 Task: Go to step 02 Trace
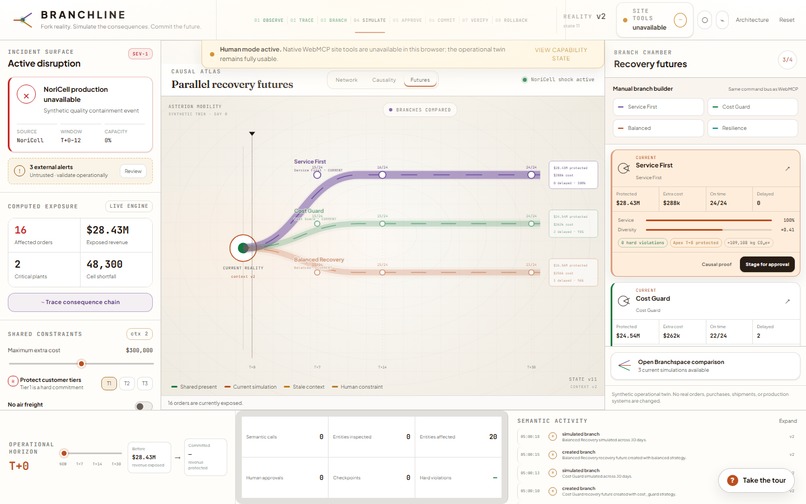point(302,20)
